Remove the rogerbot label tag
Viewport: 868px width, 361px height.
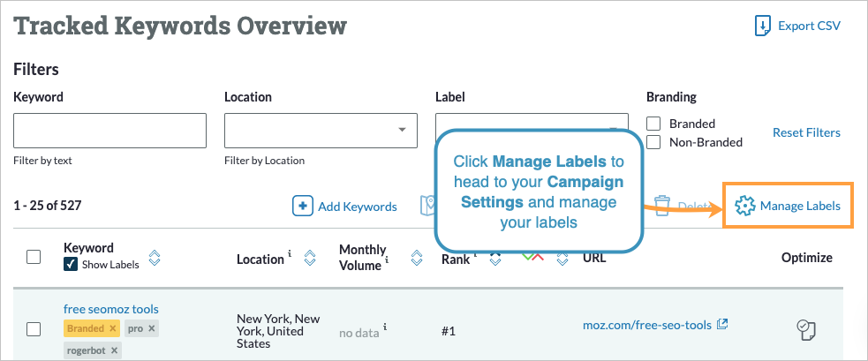point(113,350)
